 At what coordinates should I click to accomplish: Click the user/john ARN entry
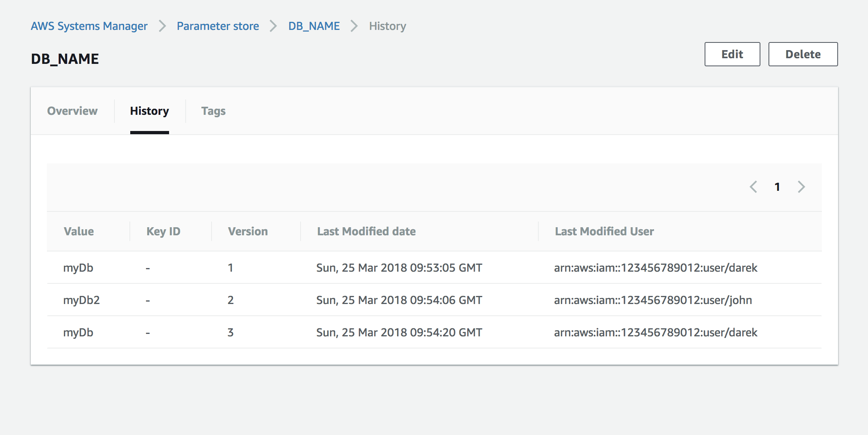point(653,300)
